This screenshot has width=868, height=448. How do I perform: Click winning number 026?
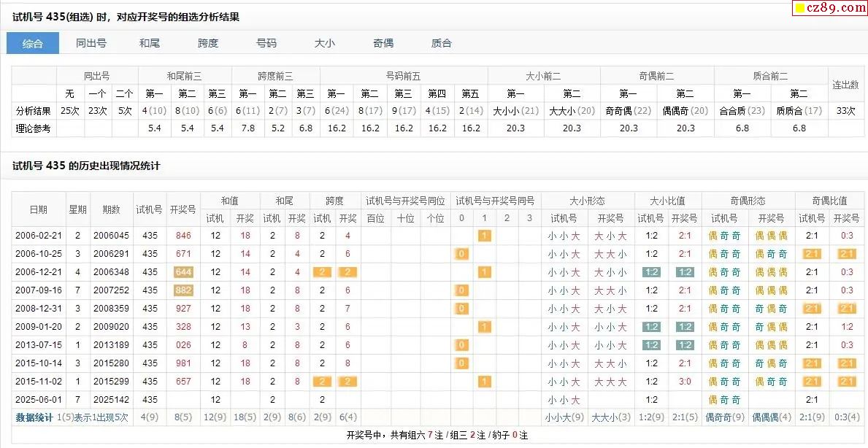coord(183,345)
